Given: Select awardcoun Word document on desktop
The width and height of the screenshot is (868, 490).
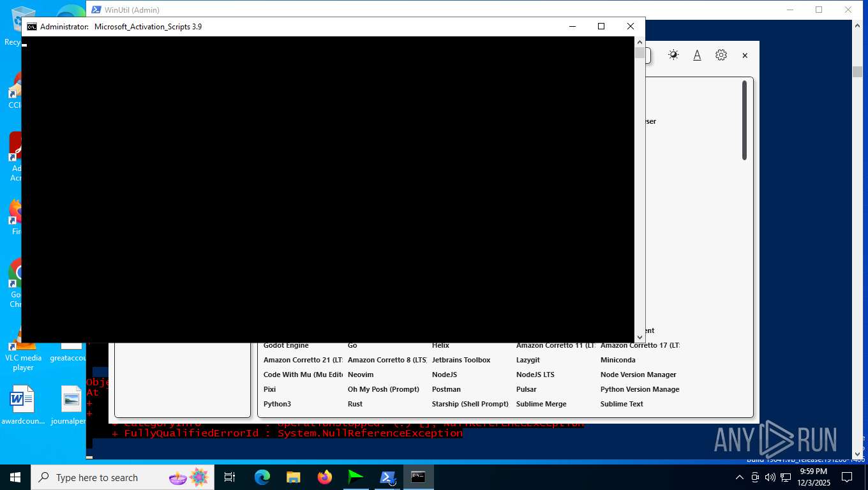Looking at the screenshot, I should [22, 405].
